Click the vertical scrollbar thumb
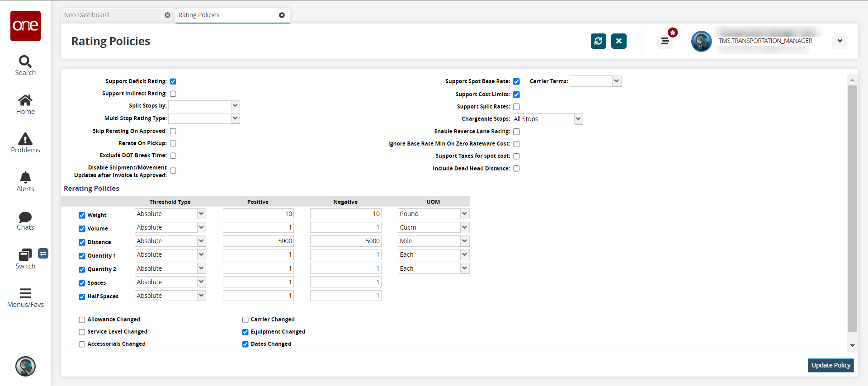Viewport: 868px width, 386px height. pos(852,208)
